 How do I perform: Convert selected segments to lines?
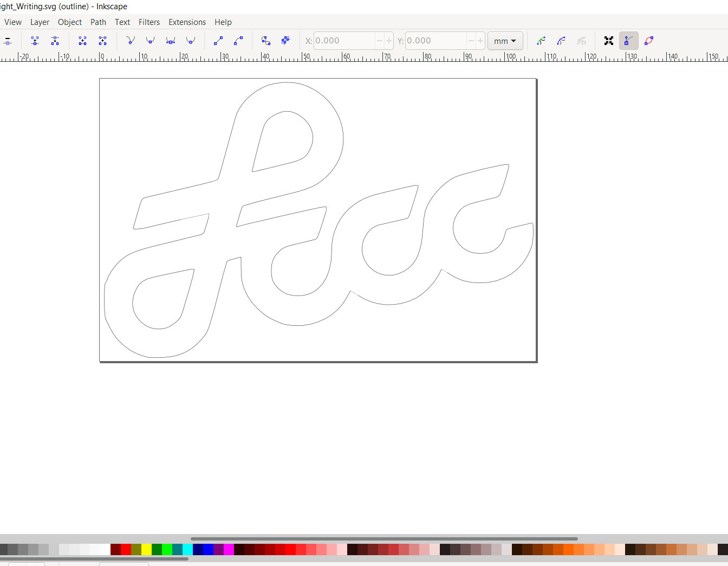coord(218,41)
